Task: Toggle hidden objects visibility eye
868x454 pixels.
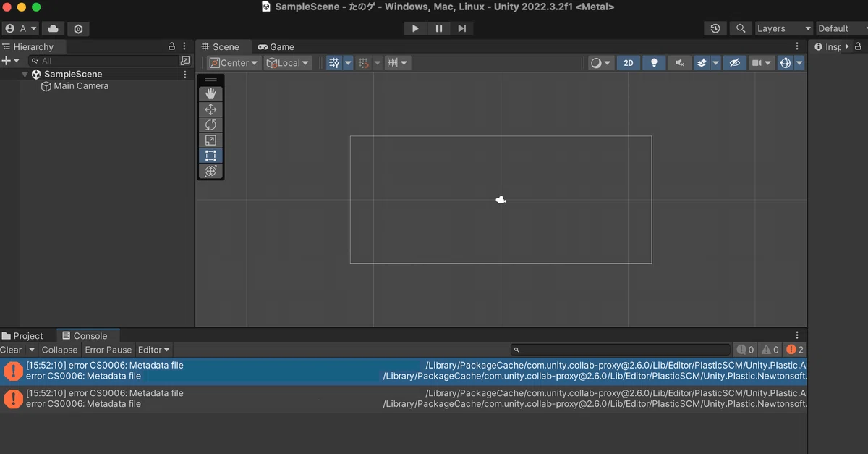Action: click(734, 63)
